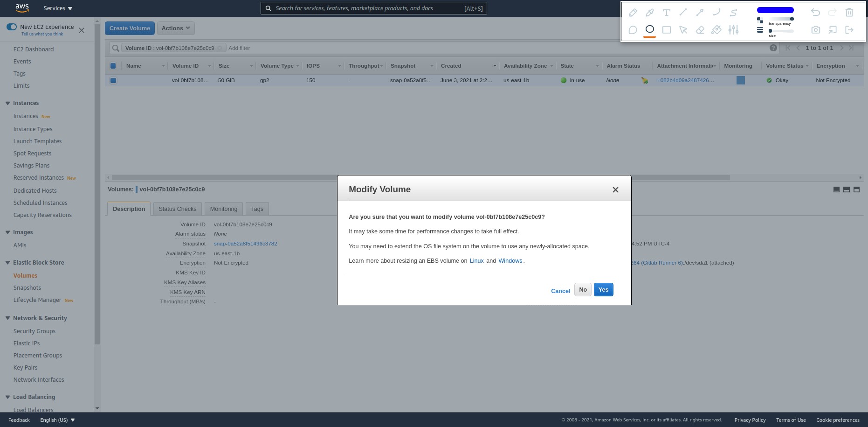The width and height of the screenshot is (868, 427).
Task: Toggle the select-all volumes checkbox
Action: [113, 66]
